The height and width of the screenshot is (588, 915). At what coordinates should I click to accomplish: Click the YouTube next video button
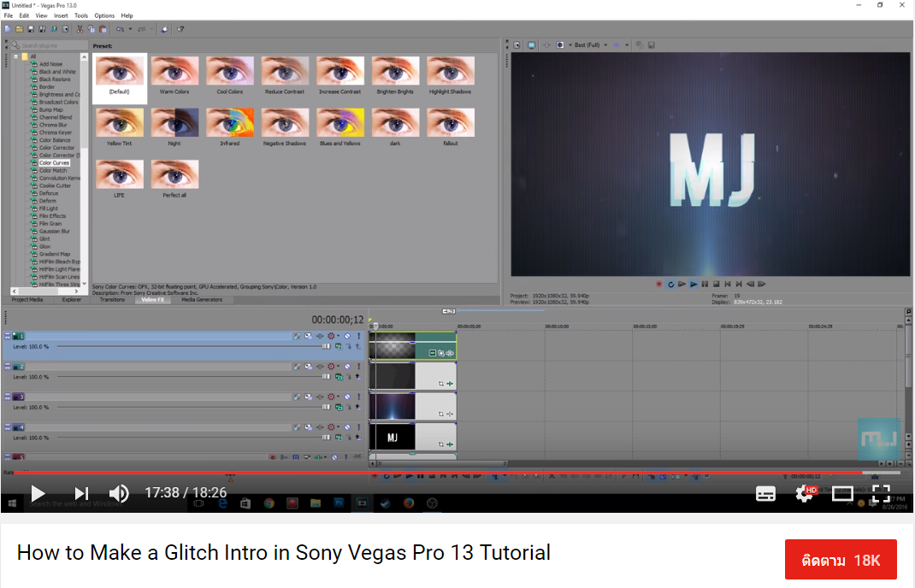(81, 493)
